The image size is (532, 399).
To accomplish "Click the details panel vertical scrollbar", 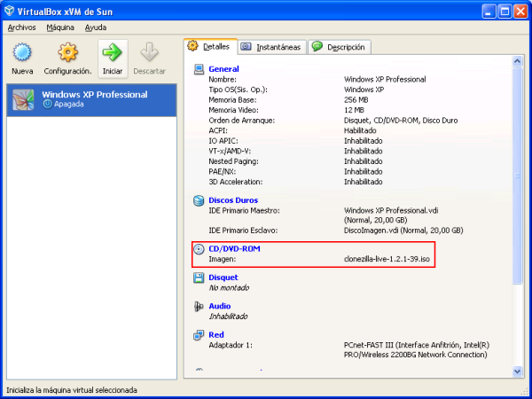I will [x=518, y=177].
